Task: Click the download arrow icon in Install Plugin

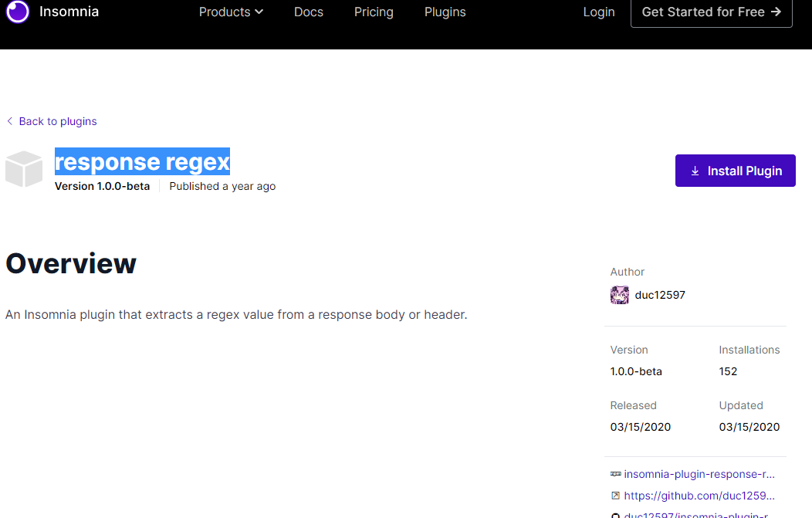Action: [695, 171]
